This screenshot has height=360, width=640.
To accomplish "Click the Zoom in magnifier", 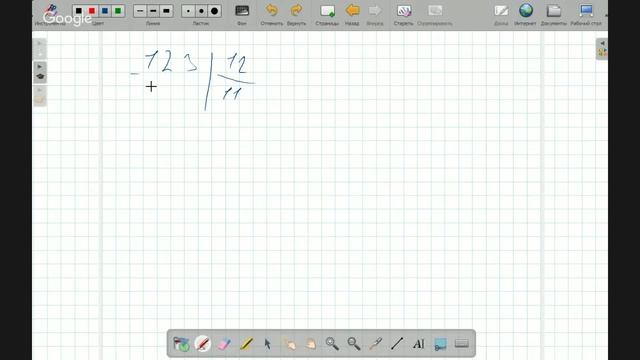I will pyautogui.click(x=332, y=344).
